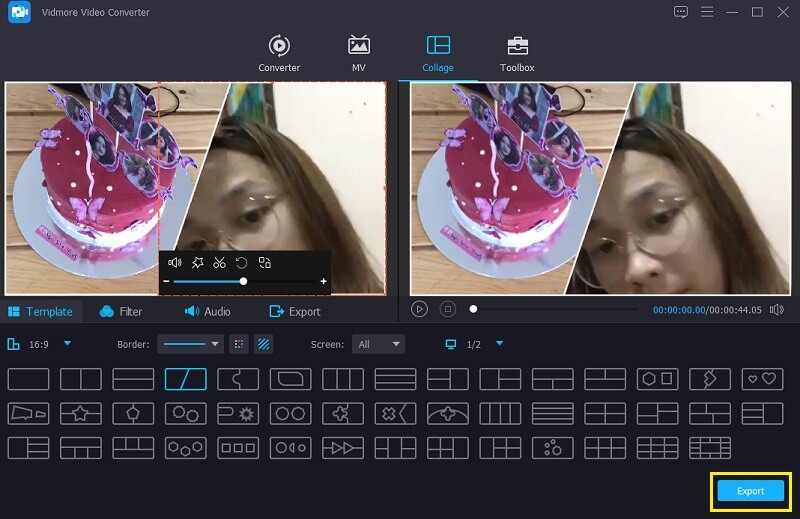Select the brick-pattern grid template
Image resolution: width=800 pixels, height=519 pixels.
(710, 448)
